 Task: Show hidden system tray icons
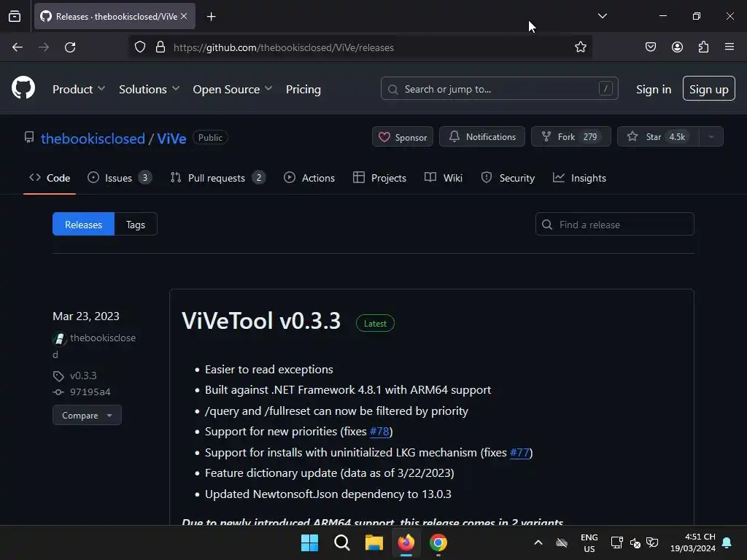coord(538,542)
